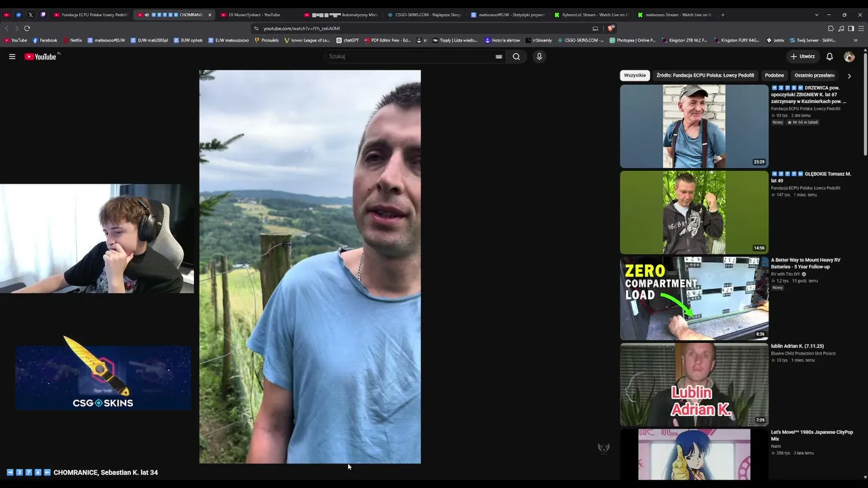868x488 pixels.
Task: Open the Let's Move! 1980s Japanese CityPop title
Action: click(812, 435)
